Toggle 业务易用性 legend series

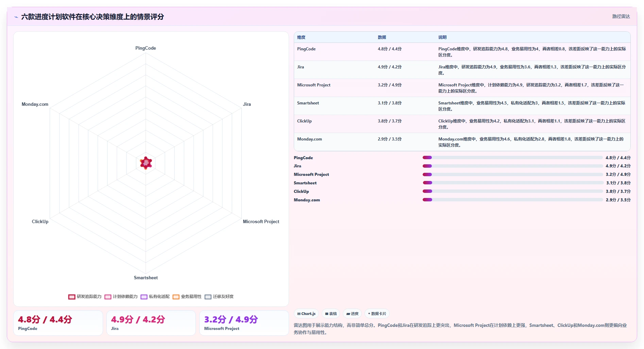(x=187, y=297)
